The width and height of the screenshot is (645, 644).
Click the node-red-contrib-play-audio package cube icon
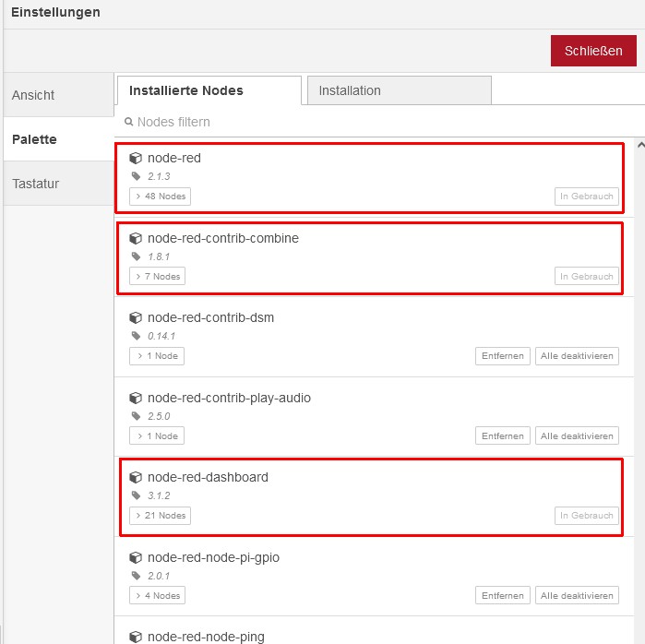point(136,398)
